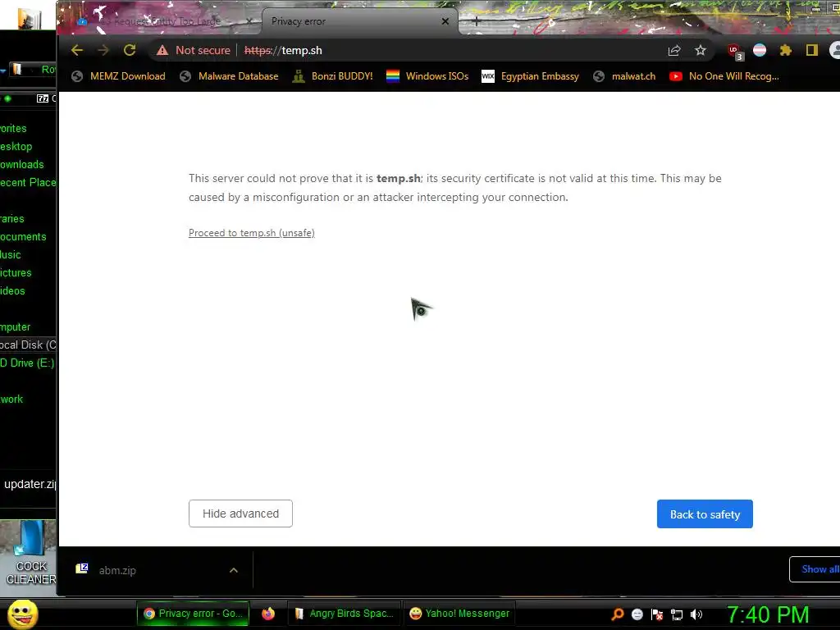Screen dimensions: 840x630
Task: Open the smiley face Start button
Action: tap(23, 614)
